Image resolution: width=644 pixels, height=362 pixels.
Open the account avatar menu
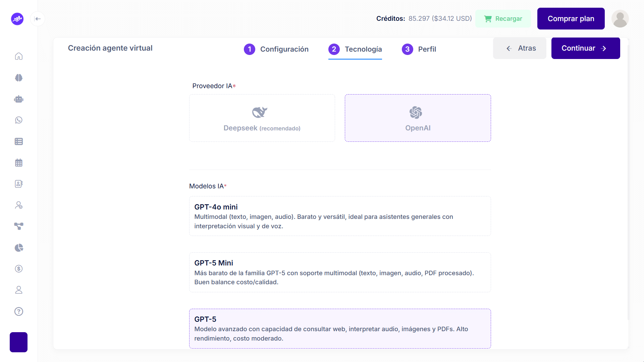(620, 19)
